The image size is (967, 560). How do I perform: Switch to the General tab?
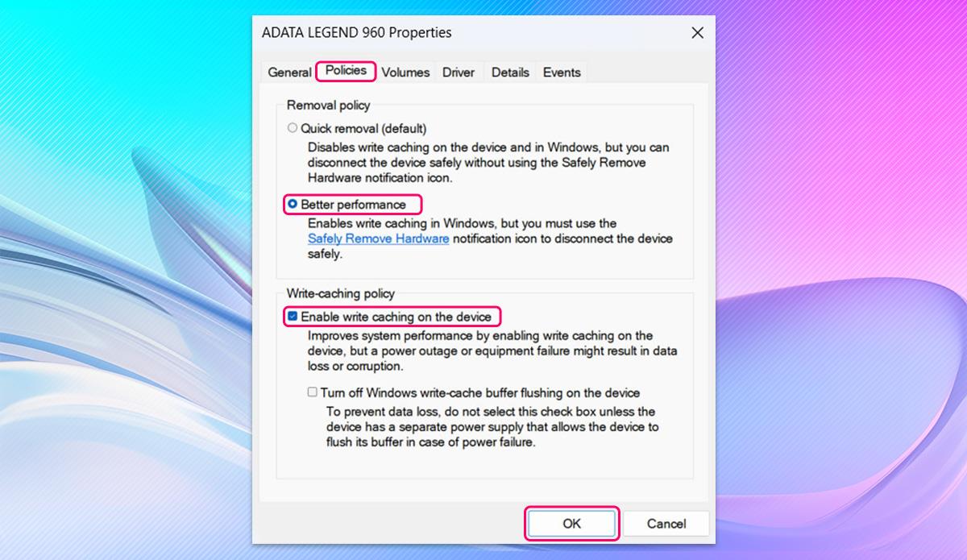tap(289, 72)
